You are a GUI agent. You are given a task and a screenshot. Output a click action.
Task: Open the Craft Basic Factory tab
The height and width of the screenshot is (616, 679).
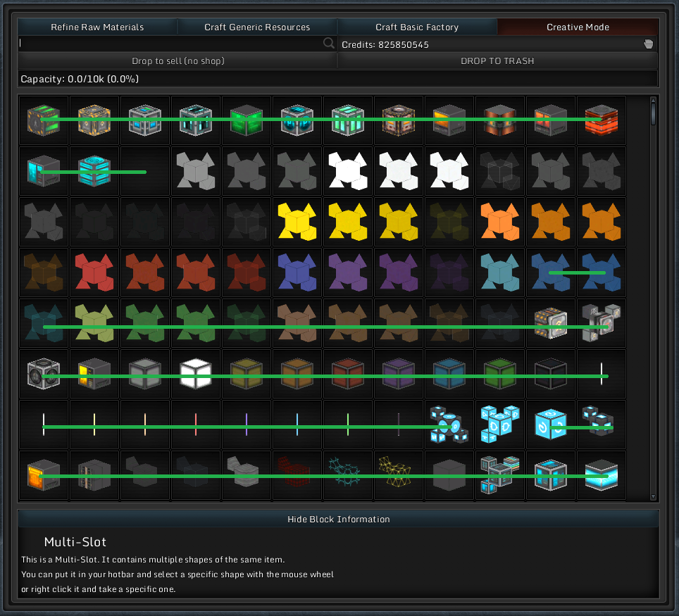[x=417, y=27]
